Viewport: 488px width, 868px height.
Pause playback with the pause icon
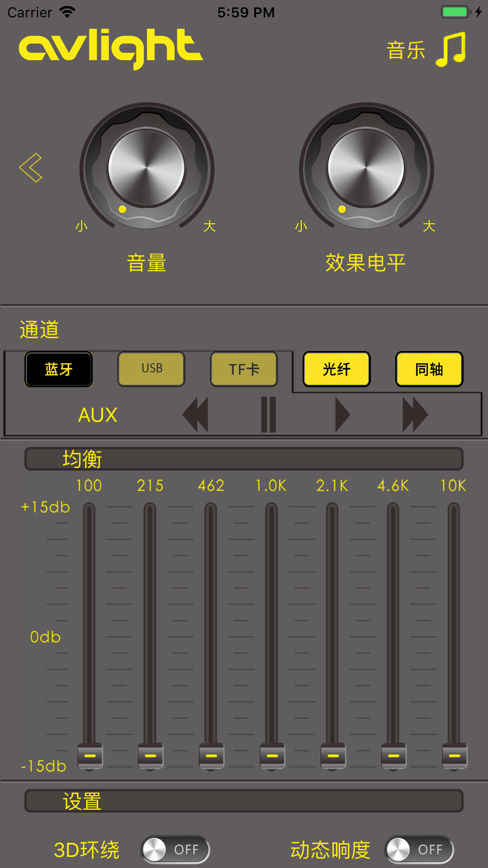pos(268,414)
